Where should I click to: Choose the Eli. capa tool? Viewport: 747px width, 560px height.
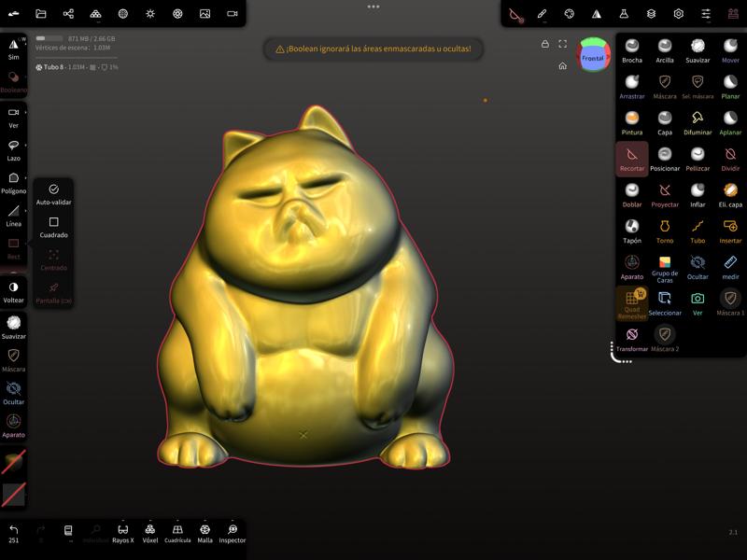point(730,196)
